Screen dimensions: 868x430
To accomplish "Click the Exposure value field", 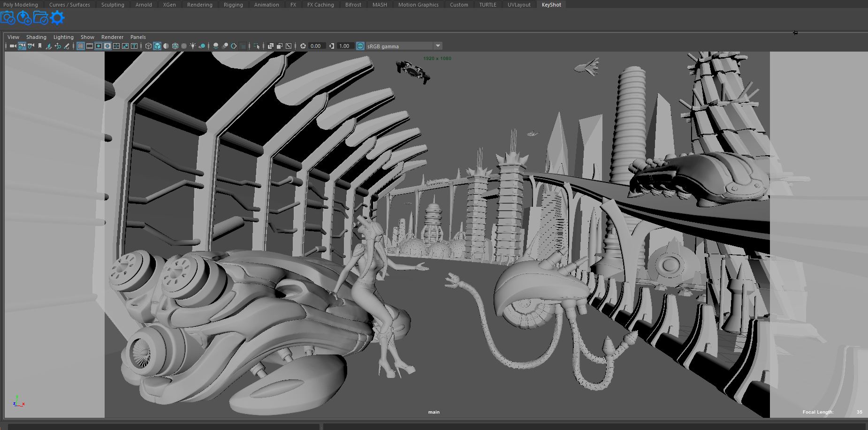I will 316,46.
